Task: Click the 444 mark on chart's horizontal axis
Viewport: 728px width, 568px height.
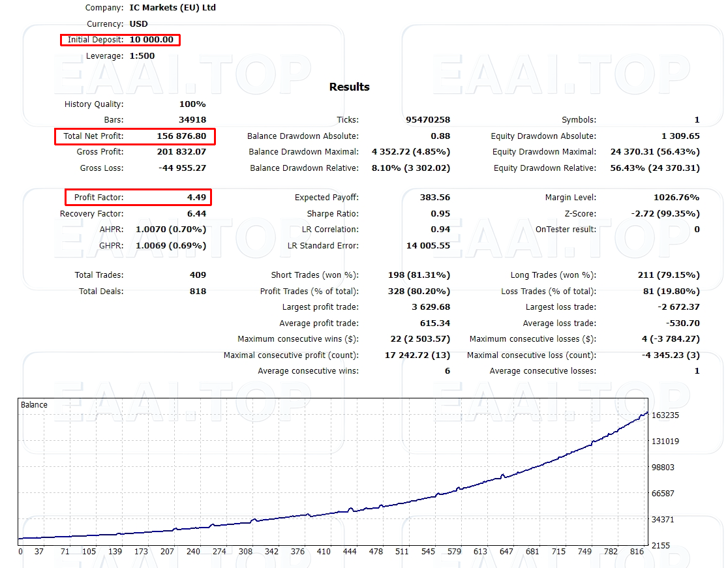Action: tap(350, 552)
